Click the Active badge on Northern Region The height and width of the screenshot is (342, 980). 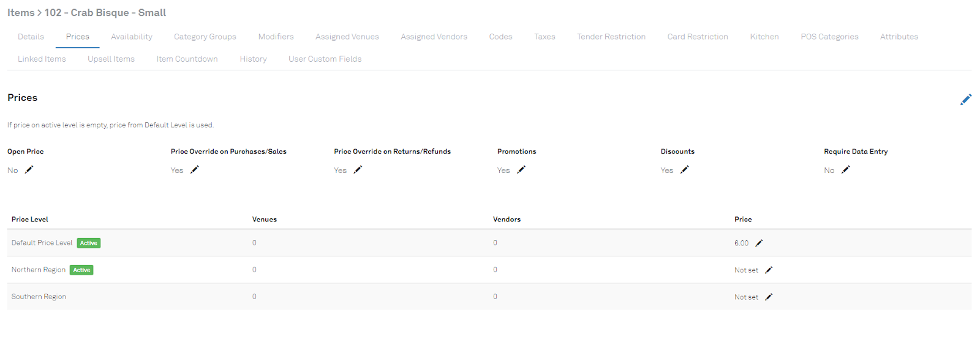81,270
